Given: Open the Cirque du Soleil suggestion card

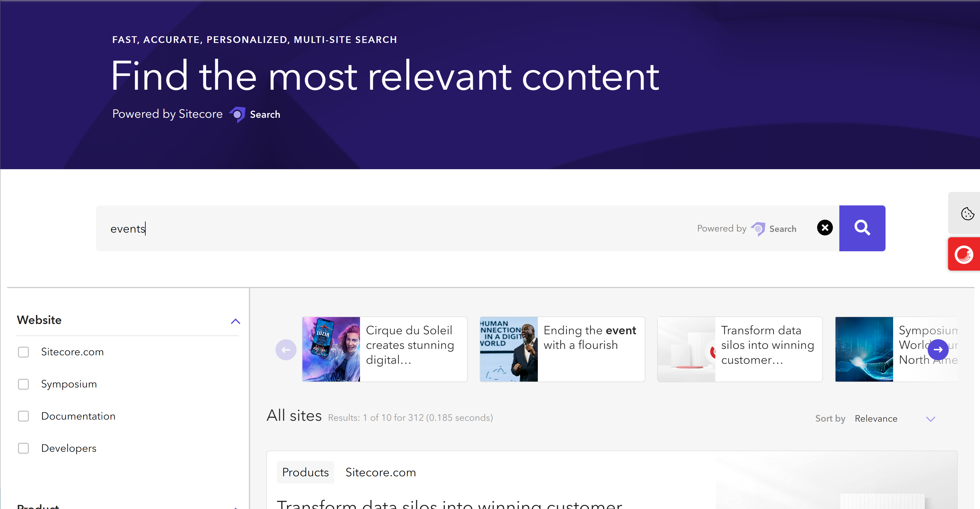Looking at the screenshot, I should pos(385,349).
